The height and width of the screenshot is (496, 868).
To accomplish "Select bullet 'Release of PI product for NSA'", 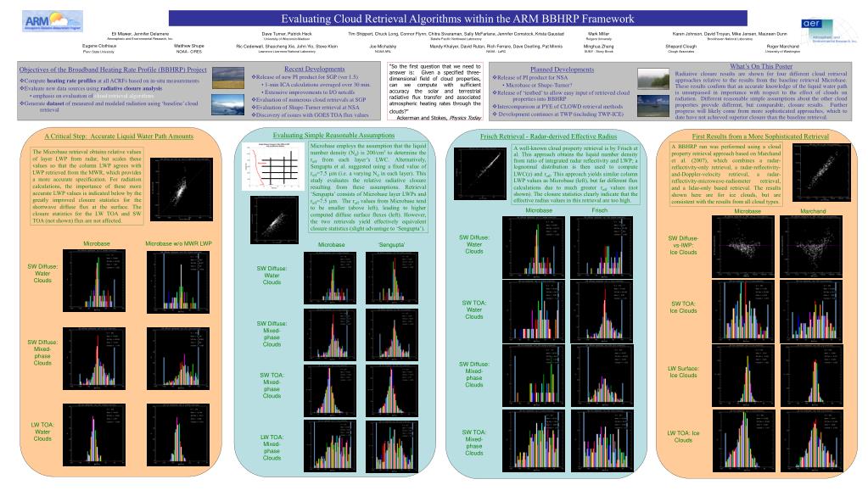I will click(530, 77).
